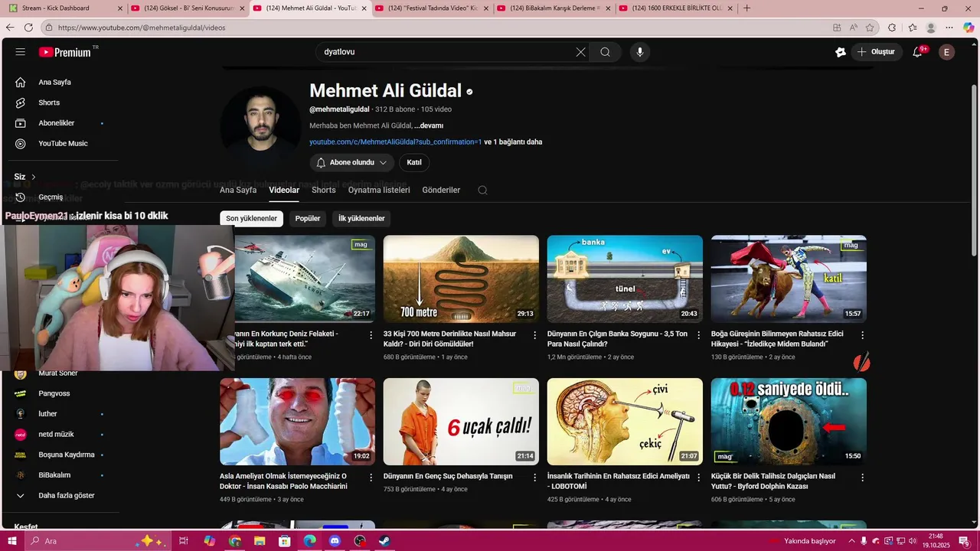Switch to the Videolar channel tab
Viewport: 980px width, 551px height.
coord(284,190)
